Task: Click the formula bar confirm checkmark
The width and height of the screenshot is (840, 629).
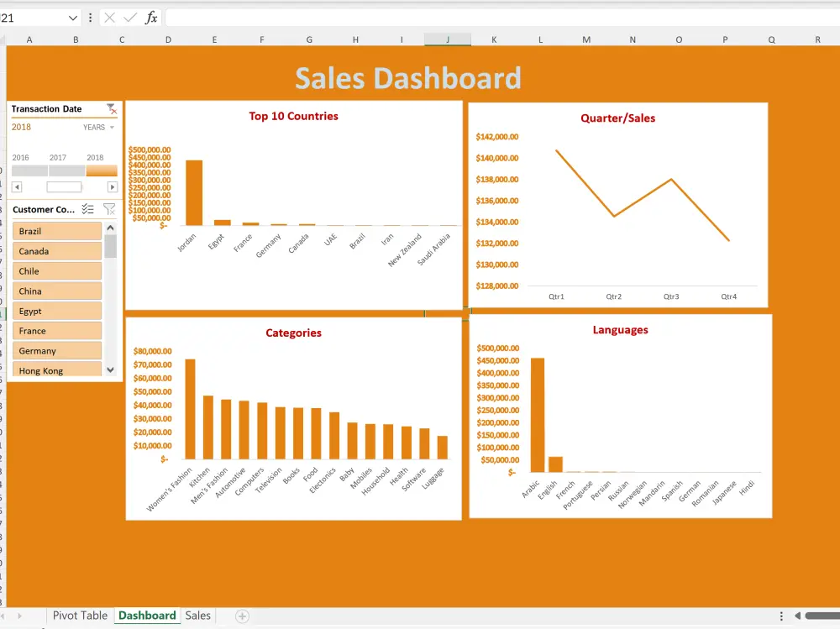Action: pyautogui.click(x=129, y=18)
